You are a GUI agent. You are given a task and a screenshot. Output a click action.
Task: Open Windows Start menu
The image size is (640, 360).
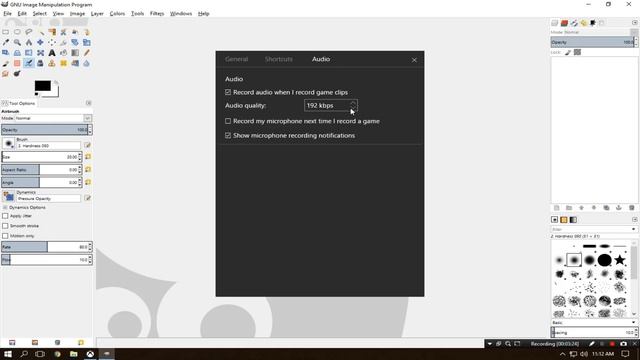pyautogui.click(x=8, y=354)
